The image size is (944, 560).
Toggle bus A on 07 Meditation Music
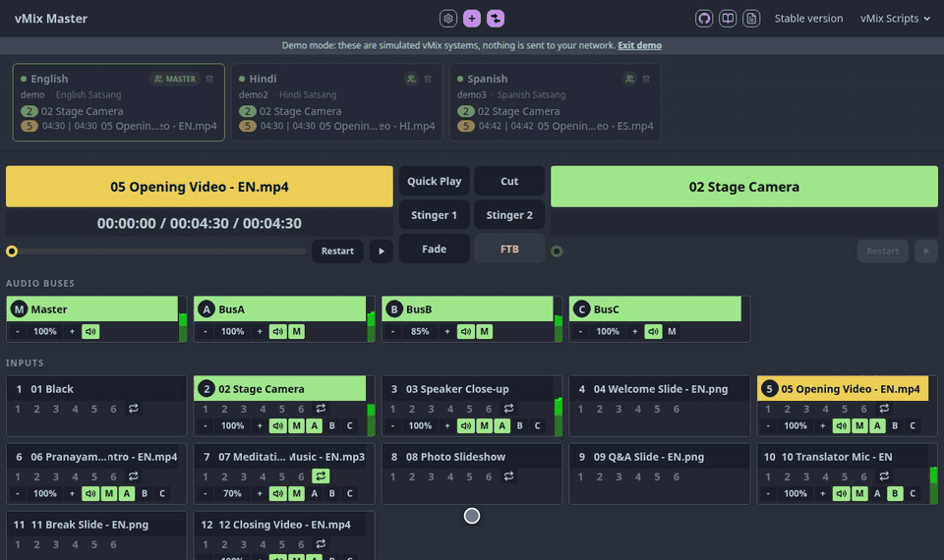315,494
